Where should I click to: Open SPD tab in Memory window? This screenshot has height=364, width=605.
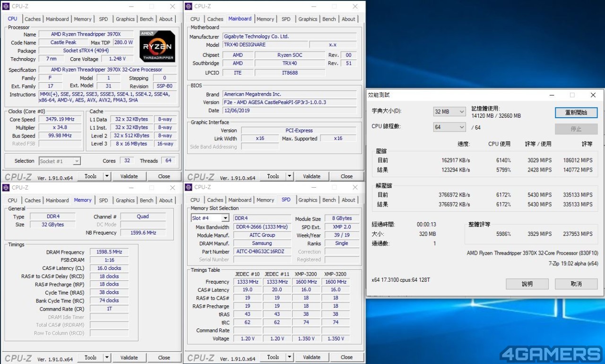104,200
